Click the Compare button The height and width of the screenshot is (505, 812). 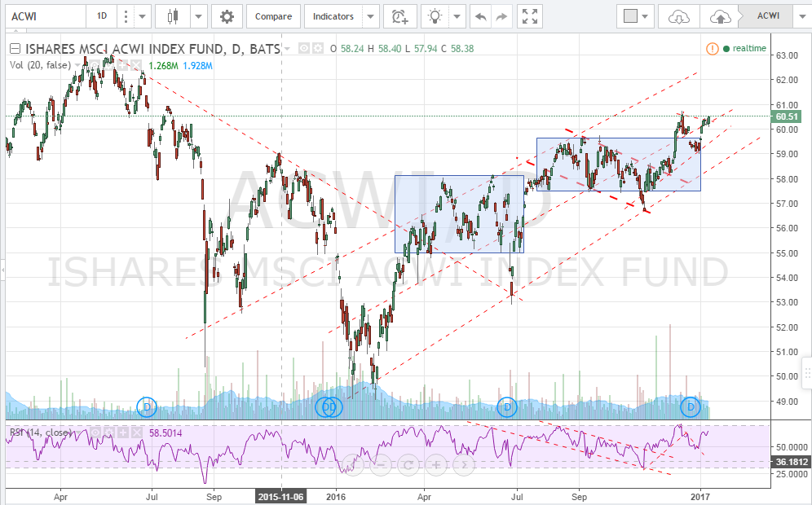coord(273,16)
